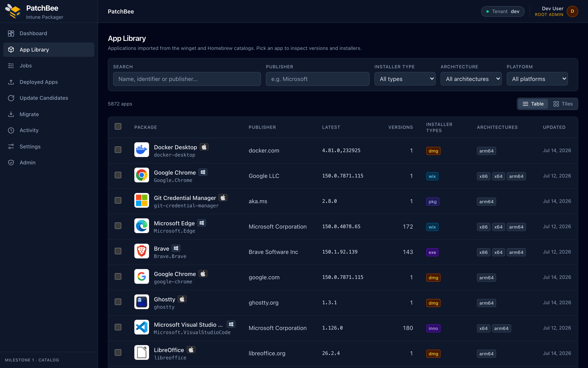Click the Dashboard grid icon in sidebar
This screenshot has width=588, height=368.
click(x=11, y=33)
